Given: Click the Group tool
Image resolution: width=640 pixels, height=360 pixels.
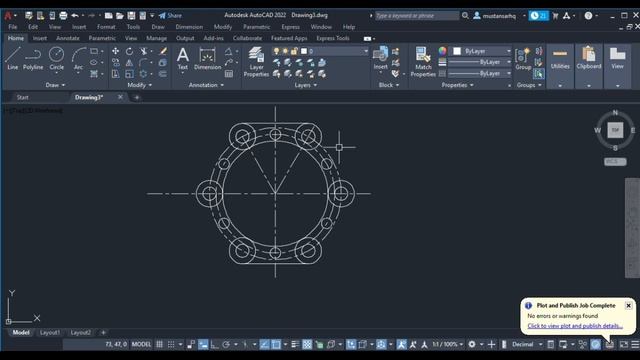Looking at the screenshot, I should point(523,59).
